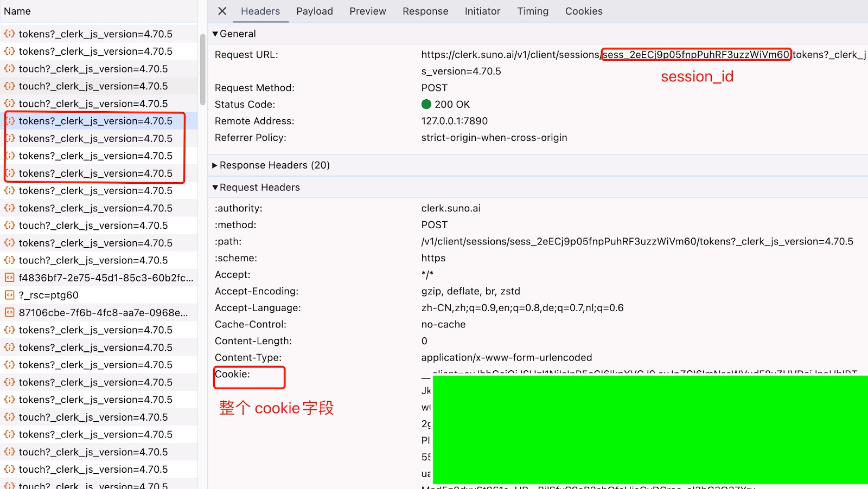Click the icon beside 87106cbe-7f6b request

click(x=9, y=312)
